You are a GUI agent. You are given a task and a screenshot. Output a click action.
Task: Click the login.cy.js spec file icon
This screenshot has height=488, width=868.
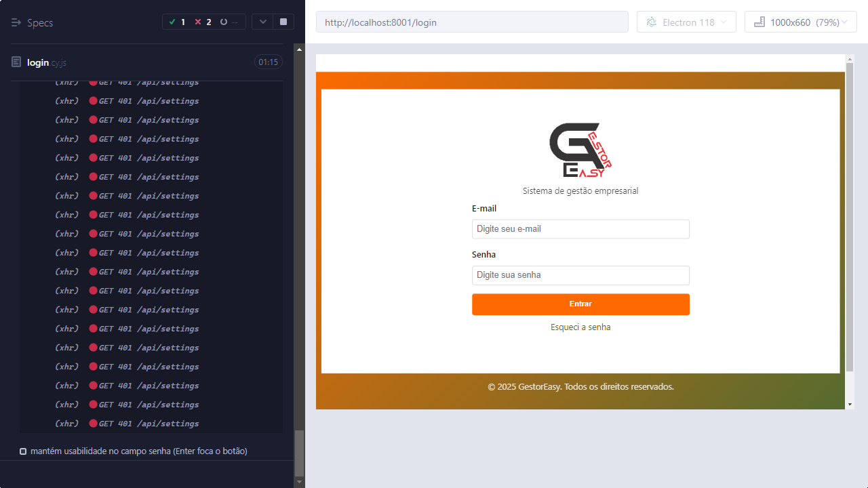pyautogui.click(x=16, y=62)
